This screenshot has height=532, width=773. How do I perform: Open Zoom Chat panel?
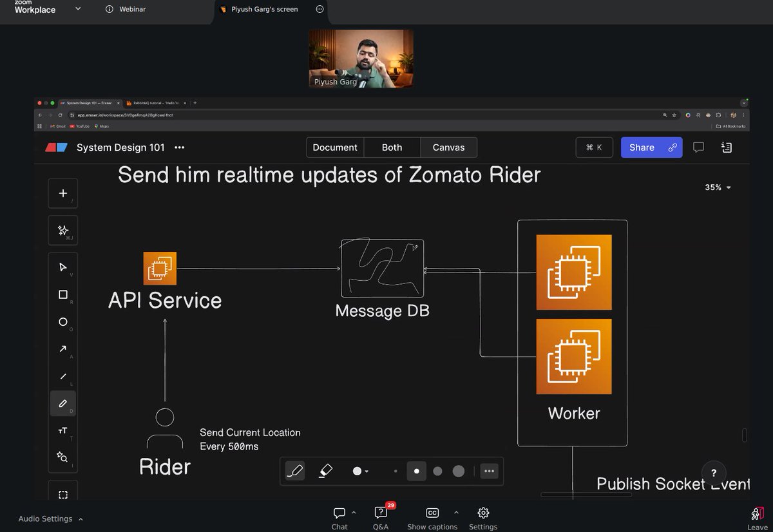(x=339, y=518)
